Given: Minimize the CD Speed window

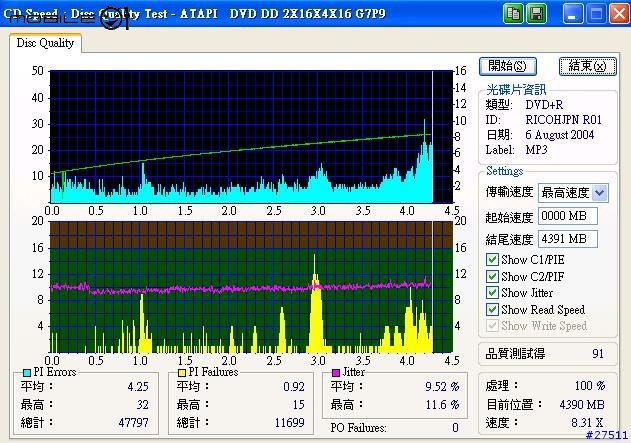Looking at the screenshot, I should (x=572, y=14).
